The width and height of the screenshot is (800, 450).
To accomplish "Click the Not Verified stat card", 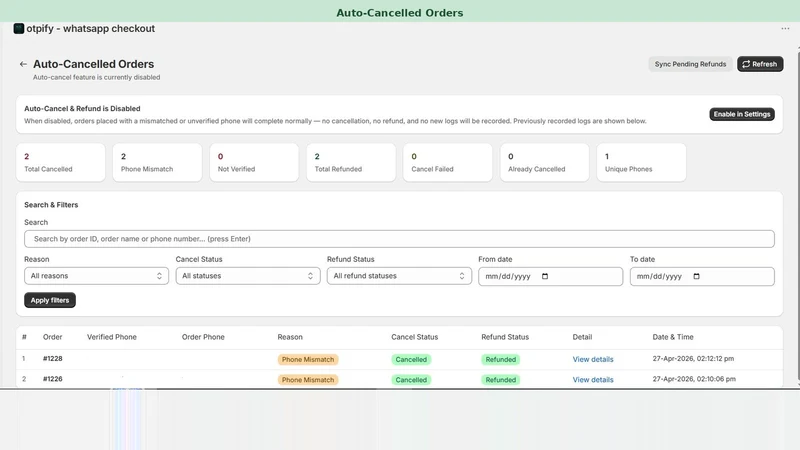I will pyautogui.click(x=254, y=162).
